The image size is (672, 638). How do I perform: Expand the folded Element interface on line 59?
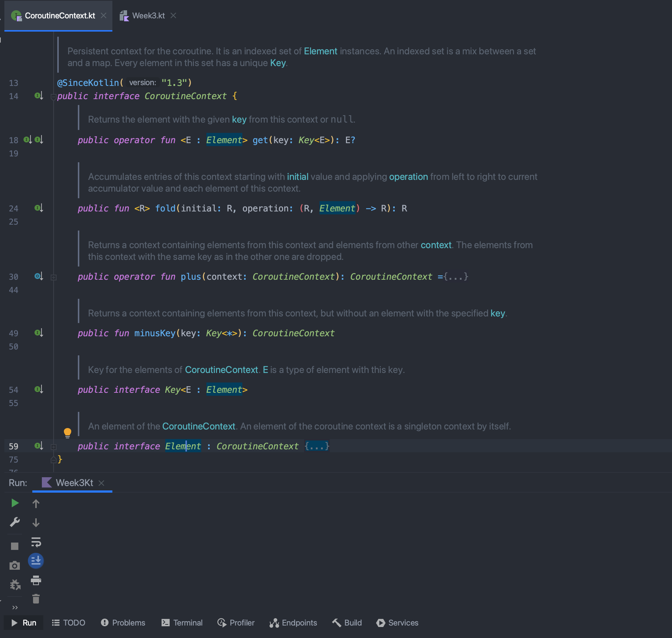[x=54, y=447]
